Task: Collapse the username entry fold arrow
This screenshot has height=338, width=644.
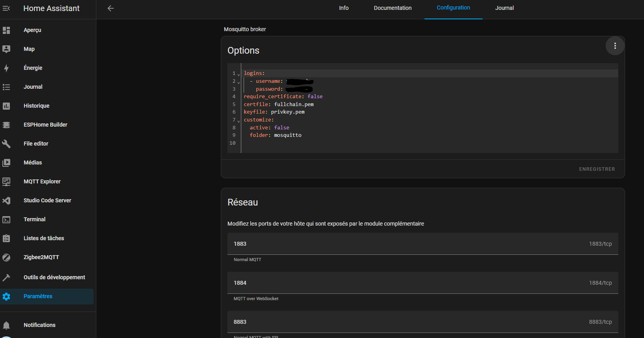Action: coord(238,82)
